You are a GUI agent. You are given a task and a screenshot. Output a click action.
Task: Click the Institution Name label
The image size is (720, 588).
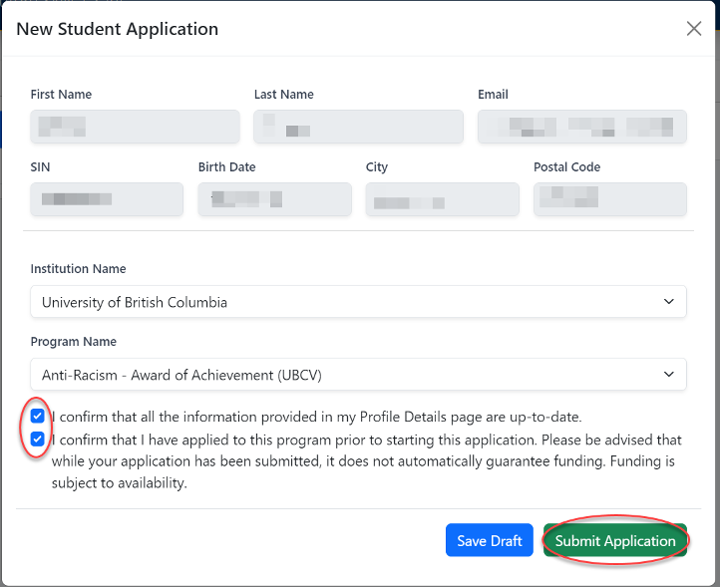coord(78,268)
